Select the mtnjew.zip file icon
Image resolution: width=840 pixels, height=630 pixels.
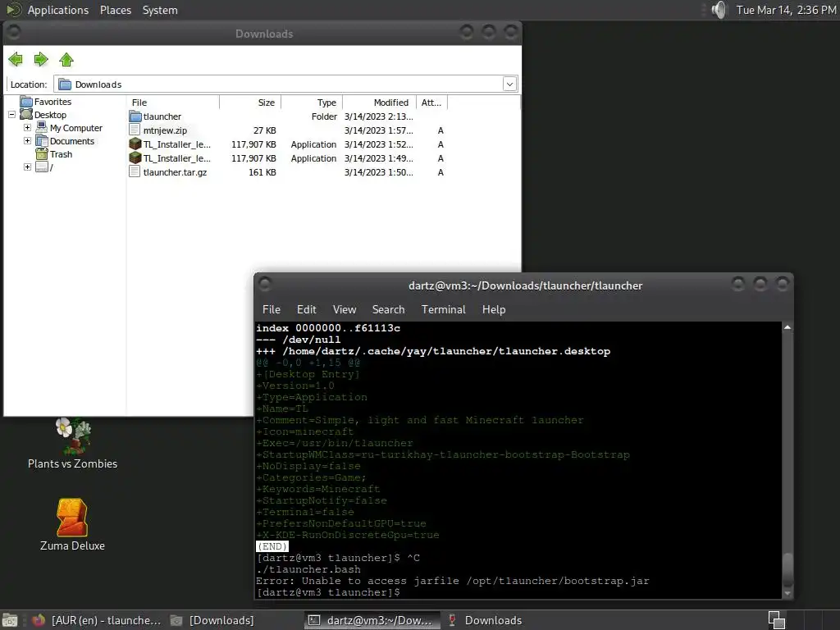tap(135, 130)
